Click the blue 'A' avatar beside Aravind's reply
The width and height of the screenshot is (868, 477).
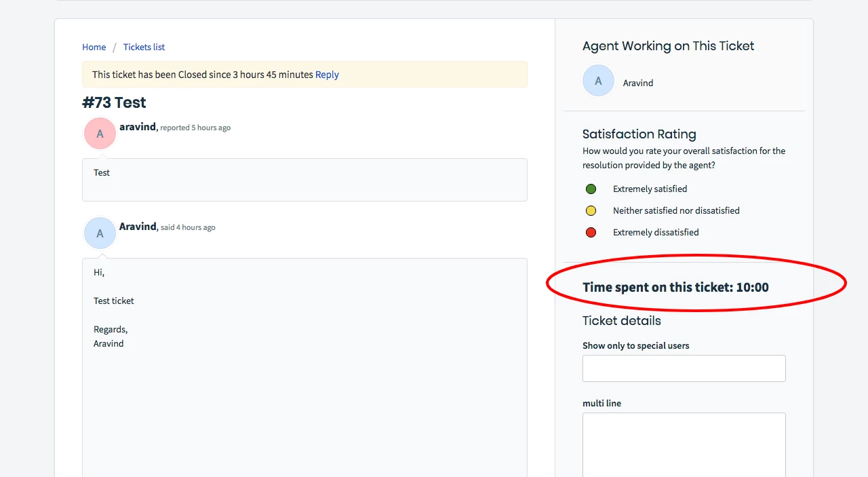click(x=100, y=233)
